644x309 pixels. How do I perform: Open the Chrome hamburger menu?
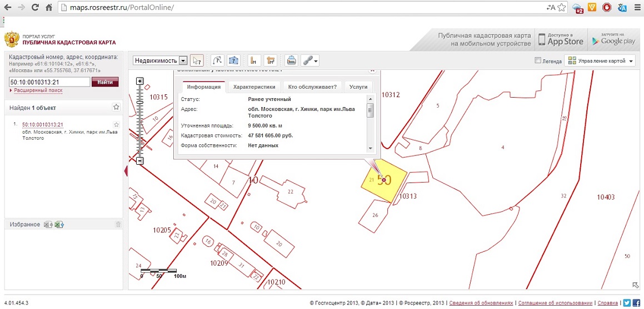pos(637,7)
